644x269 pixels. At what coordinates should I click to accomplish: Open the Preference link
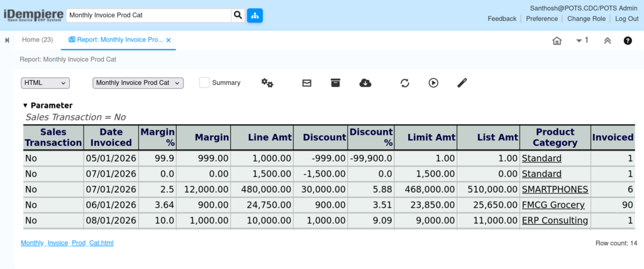click(541, 18)
